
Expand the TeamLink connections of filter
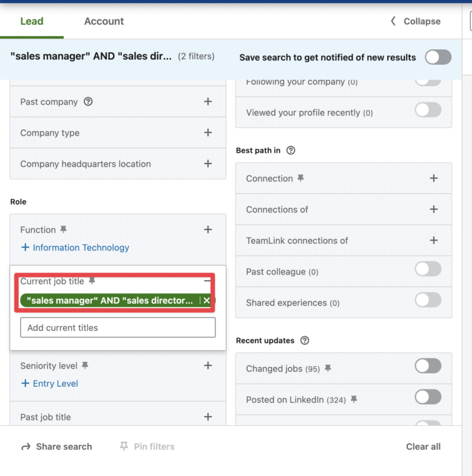point(433,240)
